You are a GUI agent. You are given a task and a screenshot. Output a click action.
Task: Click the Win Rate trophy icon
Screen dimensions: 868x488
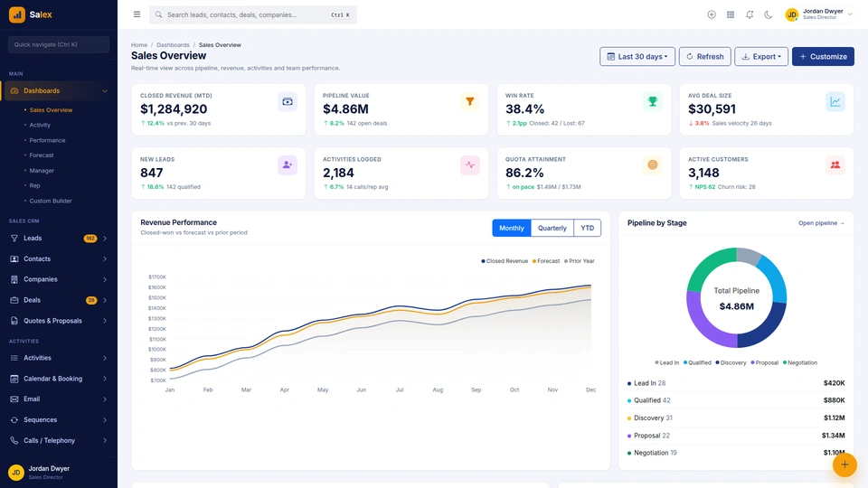[653, 102]
